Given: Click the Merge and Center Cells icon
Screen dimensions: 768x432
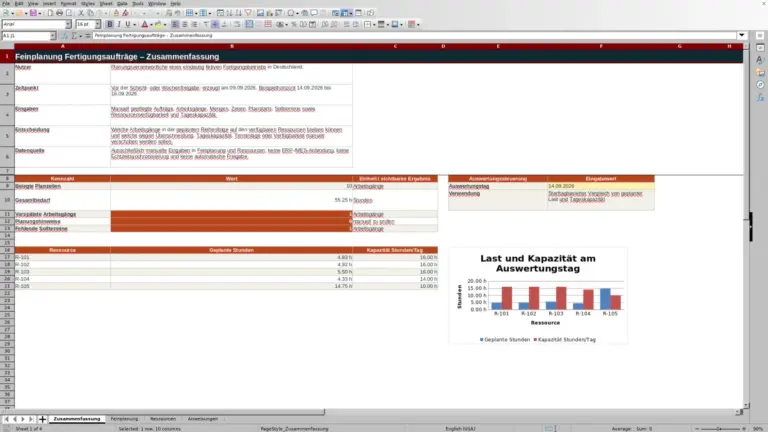Looking at the screenshot, I should click(249, 24).
